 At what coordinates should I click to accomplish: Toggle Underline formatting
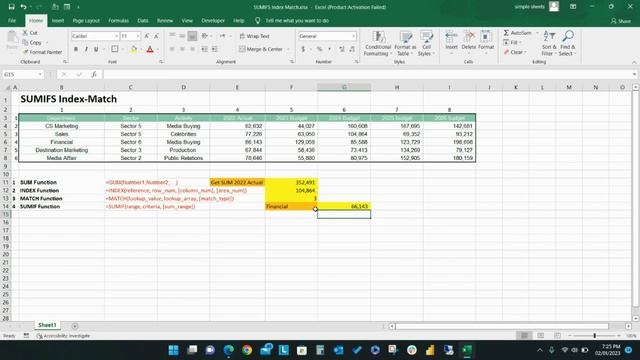click(x=96, y=49)
